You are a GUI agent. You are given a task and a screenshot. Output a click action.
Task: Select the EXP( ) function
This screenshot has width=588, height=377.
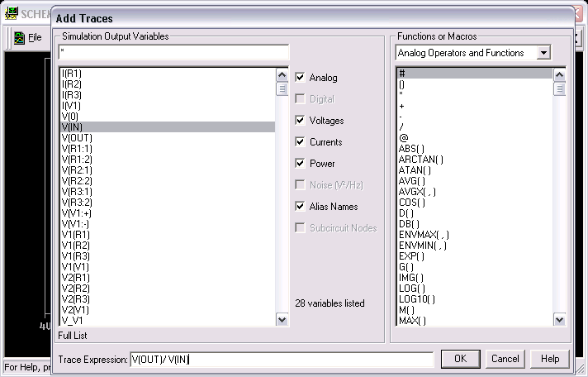475,256
